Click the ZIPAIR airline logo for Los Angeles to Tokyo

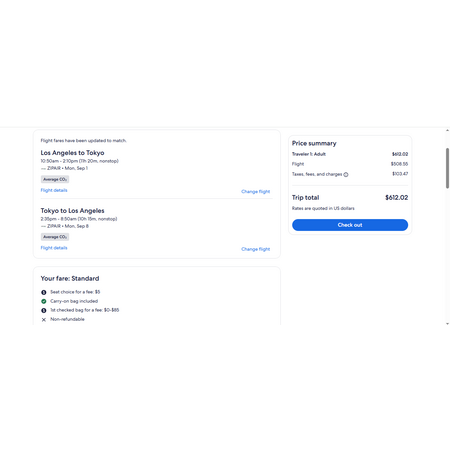[x=43, y=169]
